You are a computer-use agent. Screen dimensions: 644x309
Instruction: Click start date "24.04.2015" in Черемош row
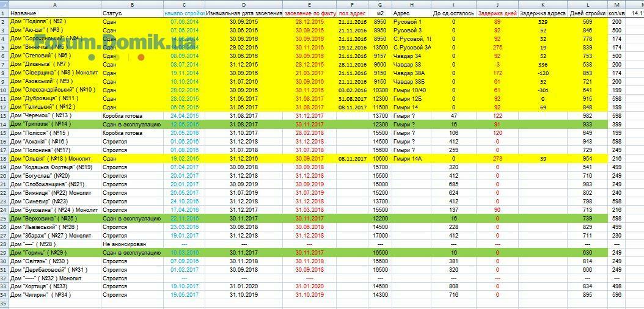pyautogui.click(x=184, y=115)
